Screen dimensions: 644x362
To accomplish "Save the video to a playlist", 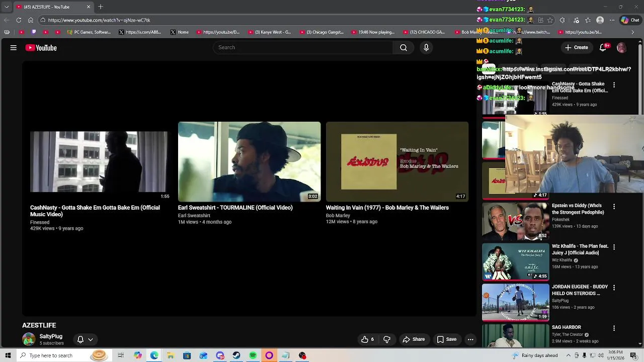I will 447,339.
